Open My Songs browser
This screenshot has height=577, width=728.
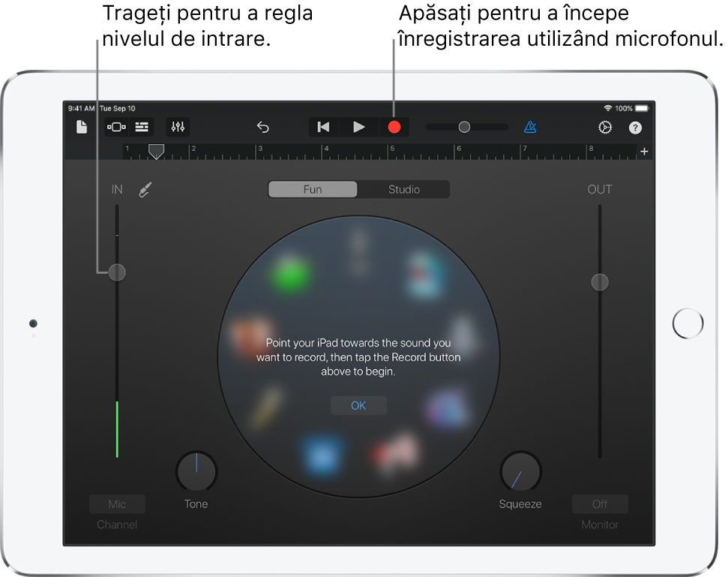pyautogui.click(x=82, y=127)
